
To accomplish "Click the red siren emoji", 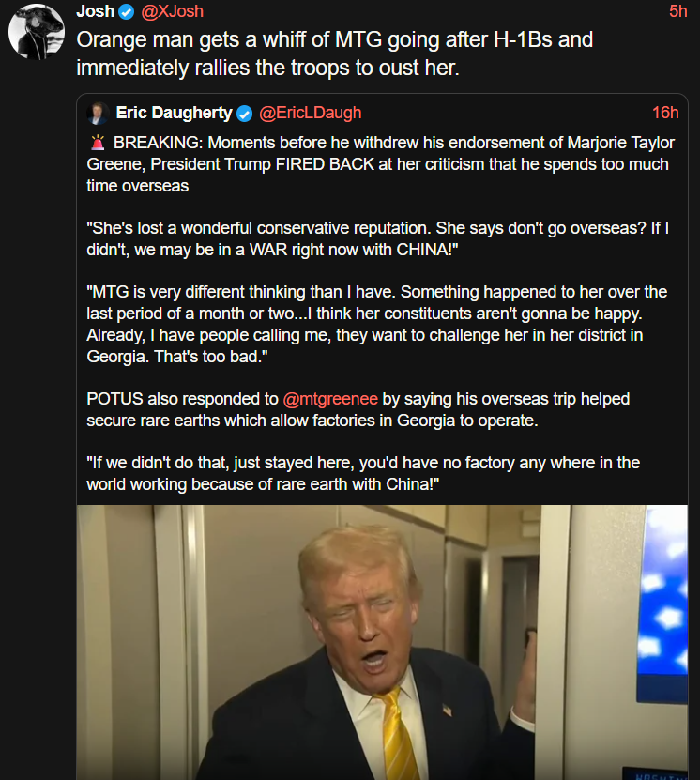I will tap(98, 143).
